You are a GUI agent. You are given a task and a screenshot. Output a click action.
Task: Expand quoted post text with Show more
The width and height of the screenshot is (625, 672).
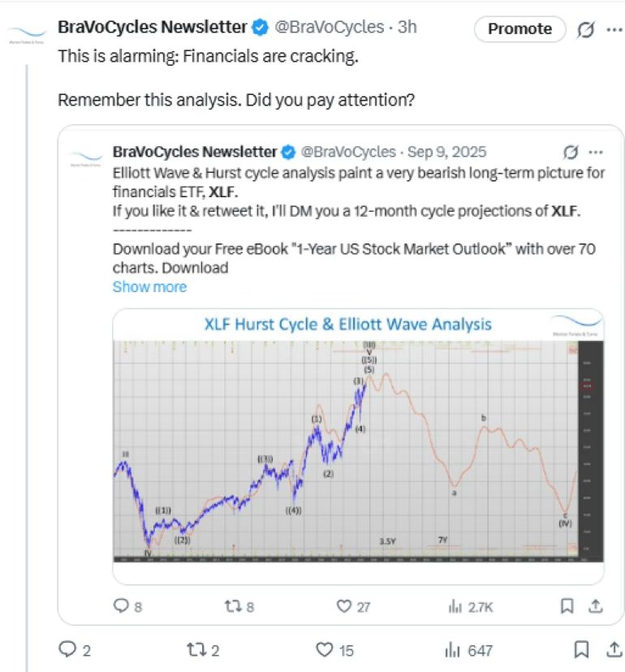(149, 286)
